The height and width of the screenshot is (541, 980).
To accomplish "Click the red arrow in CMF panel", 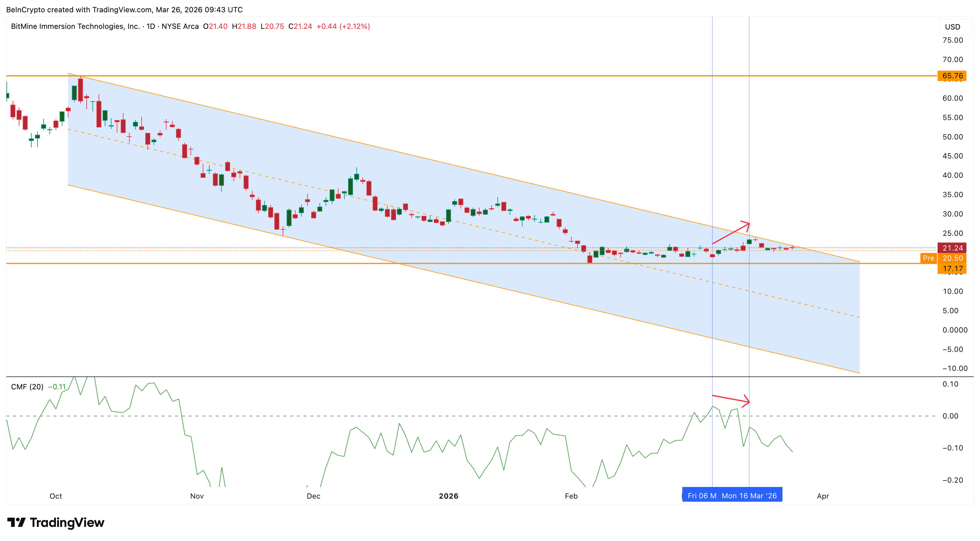I will coord(731,399).
